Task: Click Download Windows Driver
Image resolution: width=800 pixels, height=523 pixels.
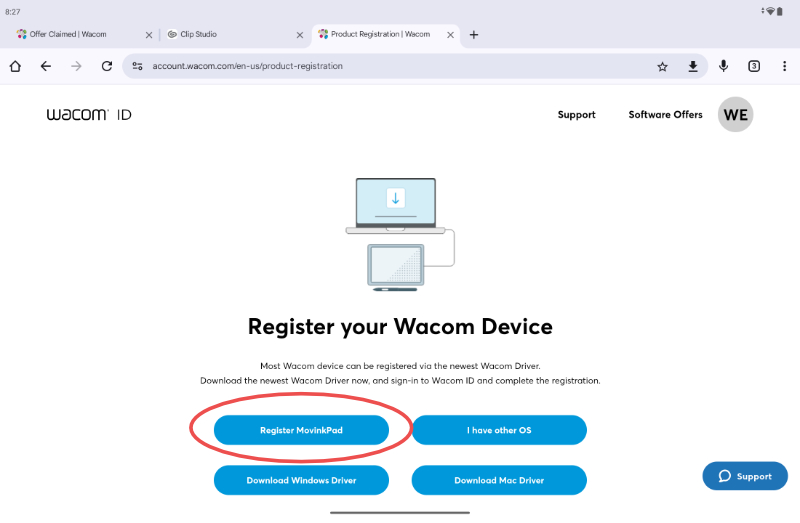Action: (x=301, y=480)
